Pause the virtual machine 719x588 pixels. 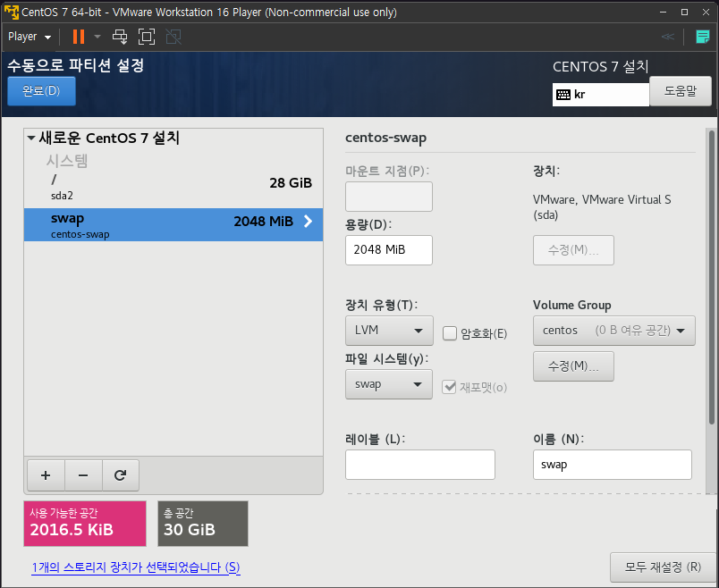pos(79,37)
